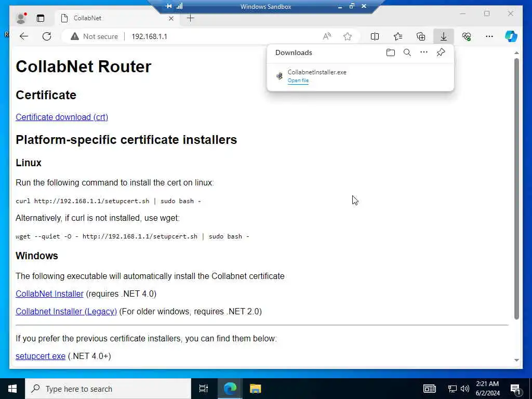Click the wget setupcert.sh command text

pos(132,236)
